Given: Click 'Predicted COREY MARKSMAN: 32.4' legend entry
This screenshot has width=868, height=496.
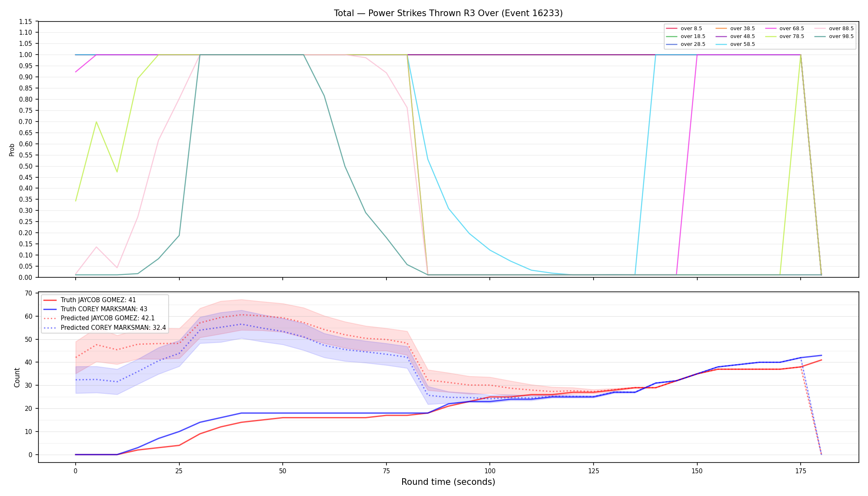Looking at the screenshot, I should point(105,328).
